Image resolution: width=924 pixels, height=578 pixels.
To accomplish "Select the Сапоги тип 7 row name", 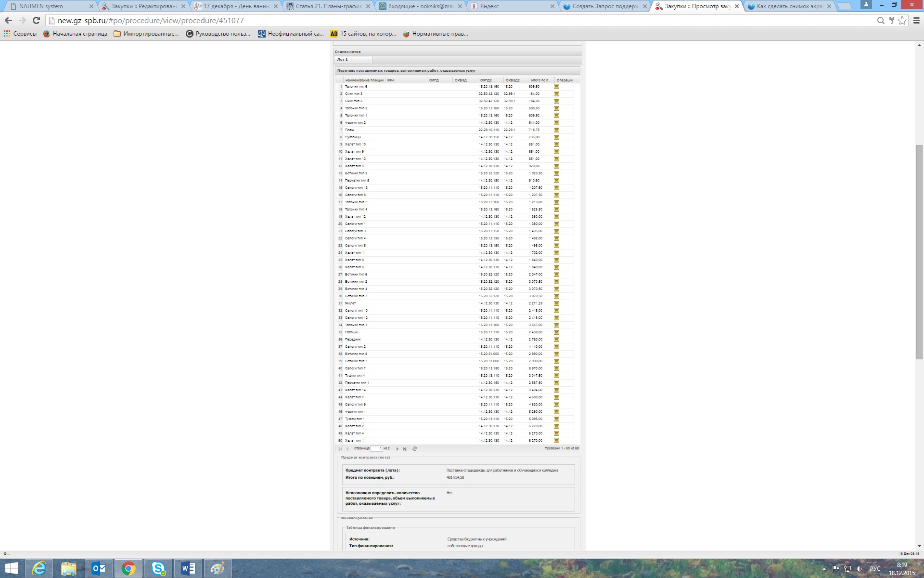I will (355, 368).
